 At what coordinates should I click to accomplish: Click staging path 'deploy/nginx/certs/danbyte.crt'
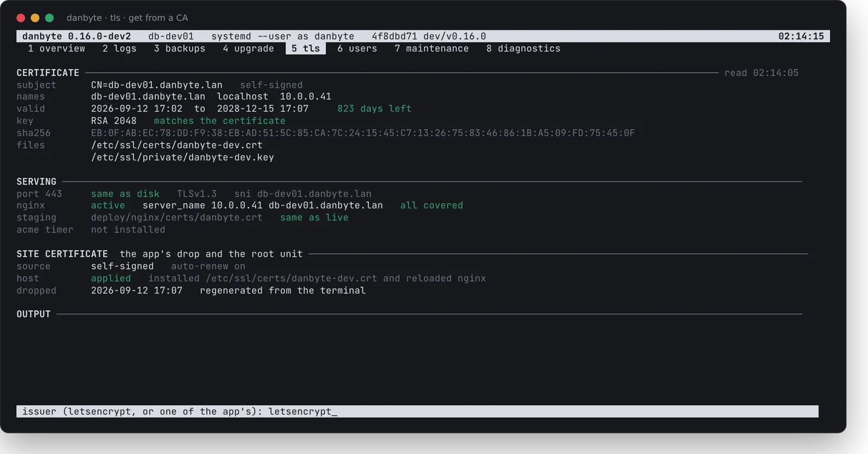(177, 217)
